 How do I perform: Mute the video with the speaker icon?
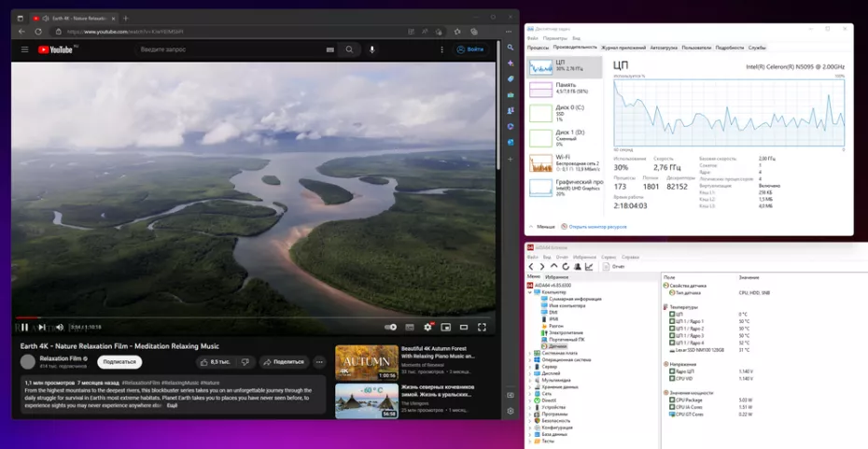point(59,327)
